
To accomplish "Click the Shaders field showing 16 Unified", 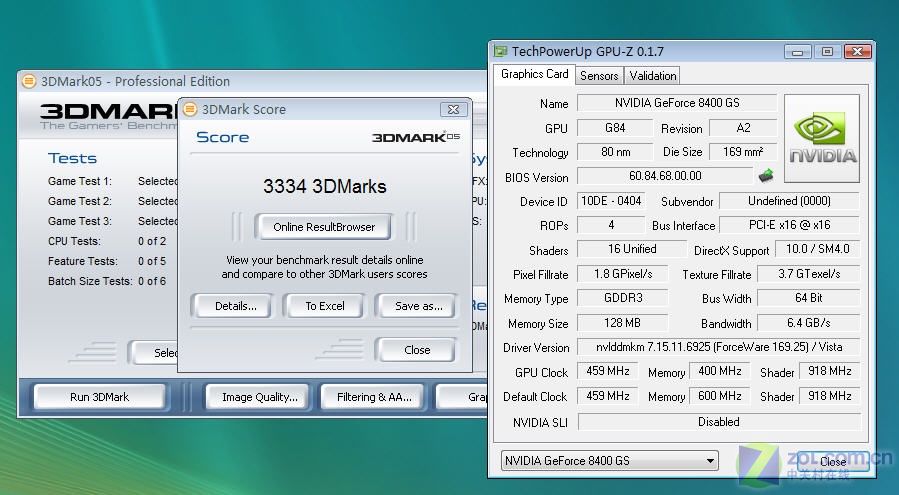I will tap(632, 249).
